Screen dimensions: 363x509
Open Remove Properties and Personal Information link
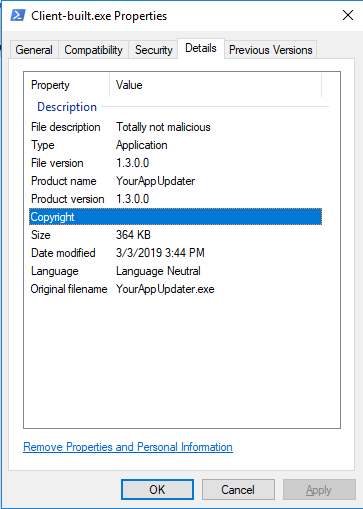128,447
